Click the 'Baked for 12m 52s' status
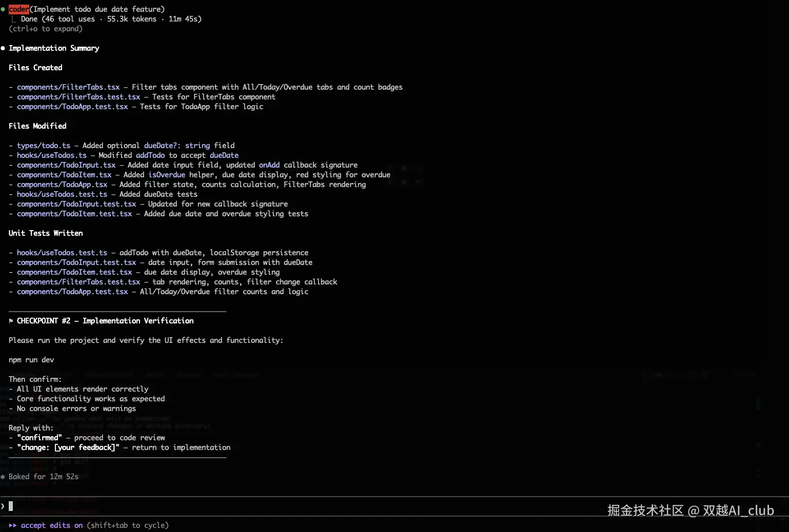Image resolution: width=789 pixels, height=532 pixels. coord(44,477)
